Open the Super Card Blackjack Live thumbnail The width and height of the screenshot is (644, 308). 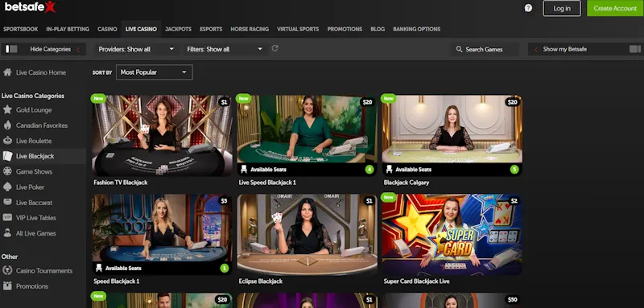(x=452, y=234)
